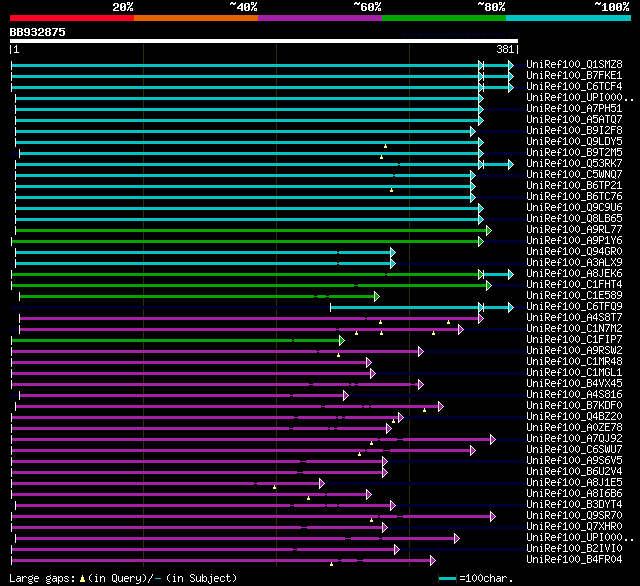Viewport: 640px width, 586px height.
Task: Select the UniRef100_A4S8T7 label
Action: pos(574,317)
